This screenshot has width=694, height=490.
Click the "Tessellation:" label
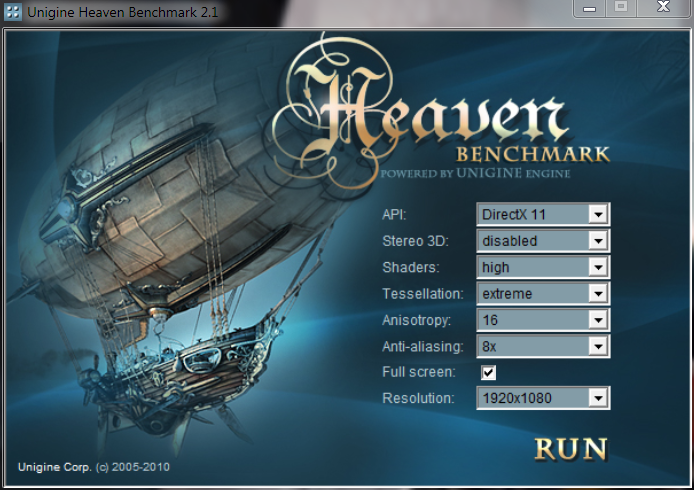(x=423, y=293)
